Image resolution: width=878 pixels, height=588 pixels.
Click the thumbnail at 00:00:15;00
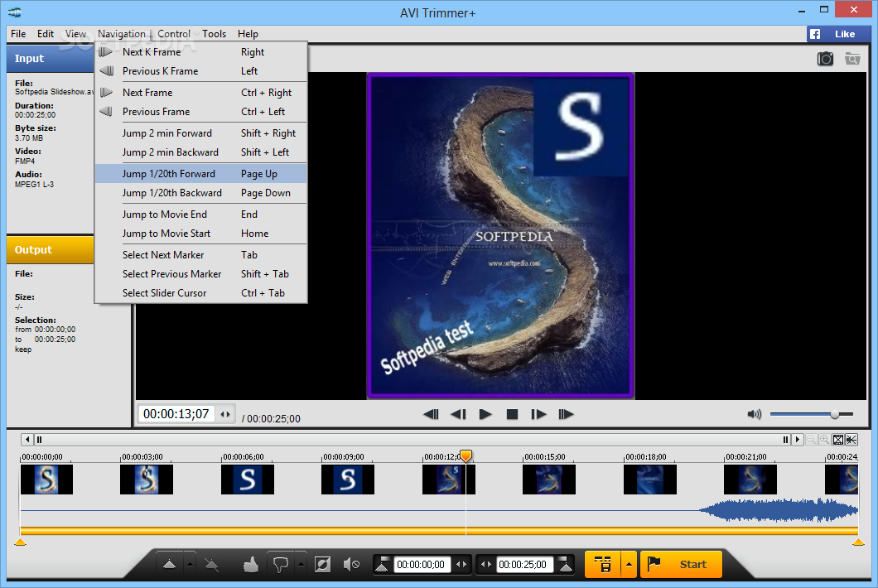(548, 480)
